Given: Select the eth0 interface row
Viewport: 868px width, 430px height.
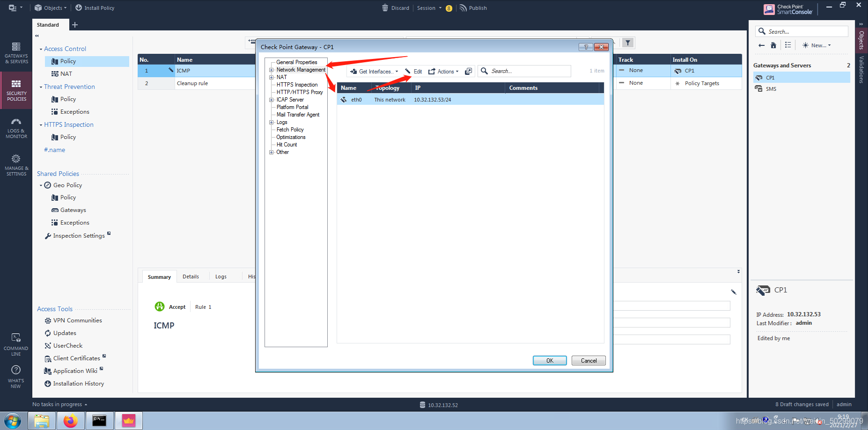Looking at the screenshot, I should click(x=470, y=100).
